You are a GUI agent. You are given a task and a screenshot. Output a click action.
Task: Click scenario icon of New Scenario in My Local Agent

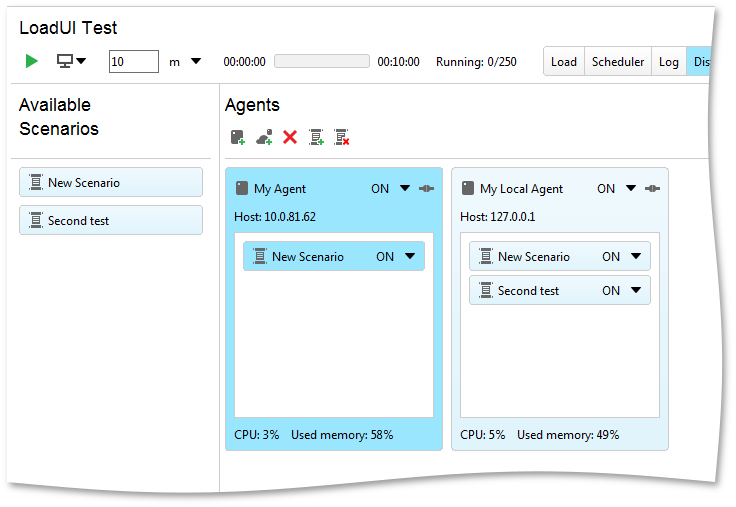486,256
